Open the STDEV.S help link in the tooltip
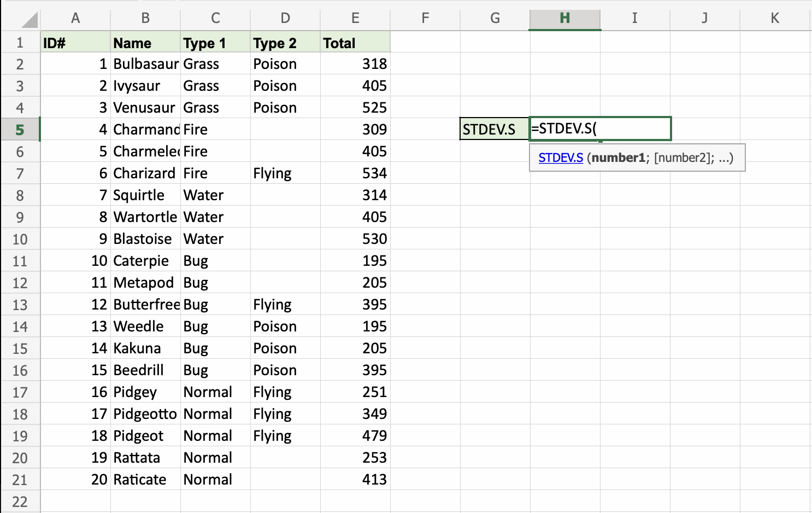Image resolution: width=812 pixels, height=513 pixels. point(561,158)
